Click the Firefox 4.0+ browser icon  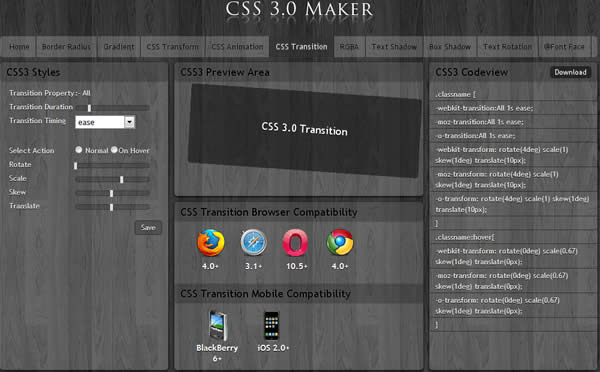210,243
